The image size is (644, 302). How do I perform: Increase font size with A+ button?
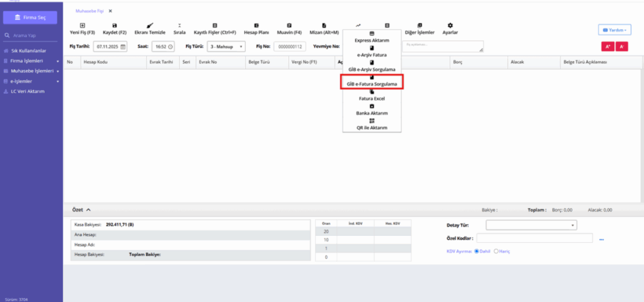[x=608, y=47]
